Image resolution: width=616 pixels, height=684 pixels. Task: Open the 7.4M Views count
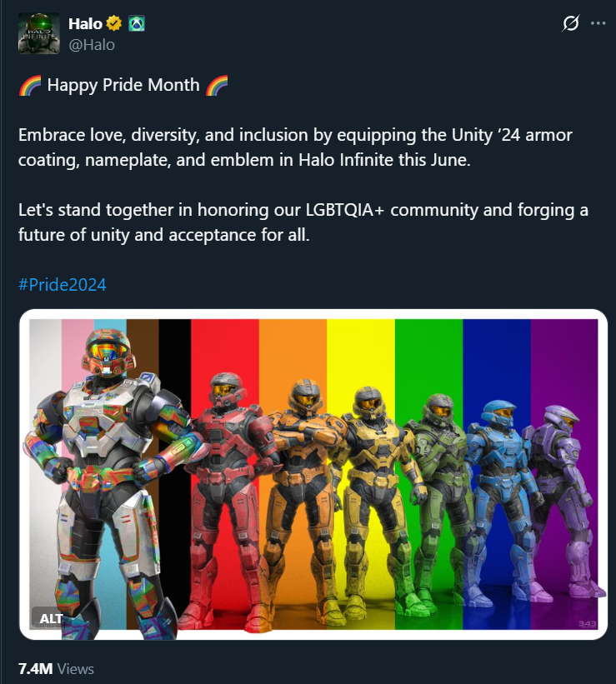(x=56, y=669)
